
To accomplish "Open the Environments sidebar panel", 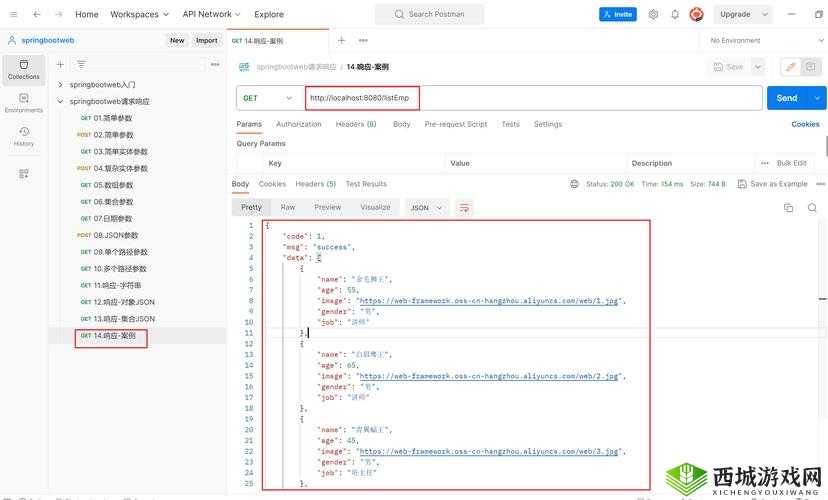I will point(24,103).
